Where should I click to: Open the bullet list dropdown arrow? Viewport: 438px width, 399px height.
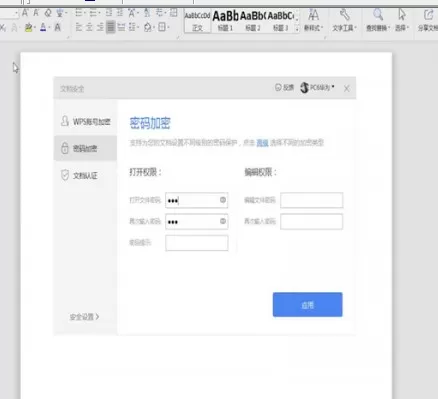pyautogui.click(x=84, y=13)
